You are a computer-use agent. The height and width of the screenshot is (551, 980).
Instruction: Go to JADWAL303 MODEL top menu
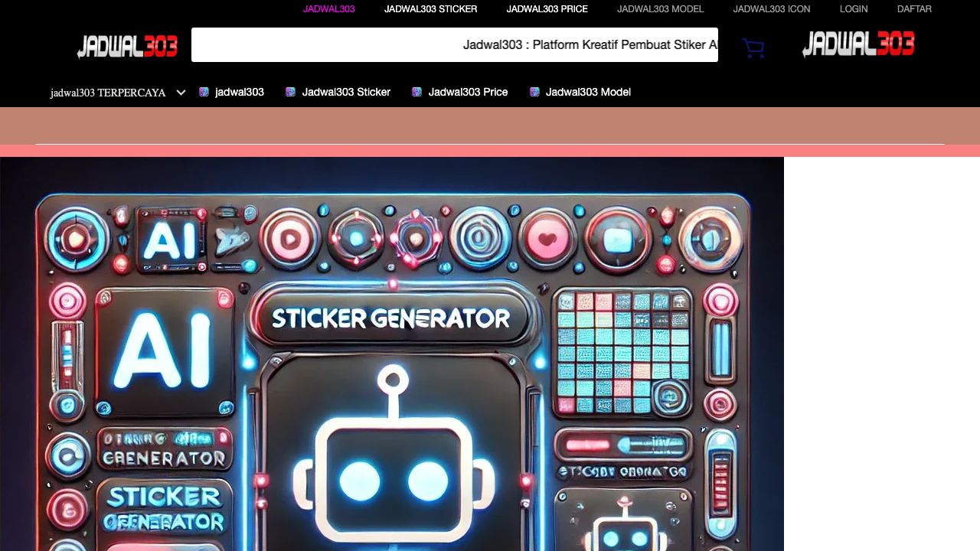point(660,9)
